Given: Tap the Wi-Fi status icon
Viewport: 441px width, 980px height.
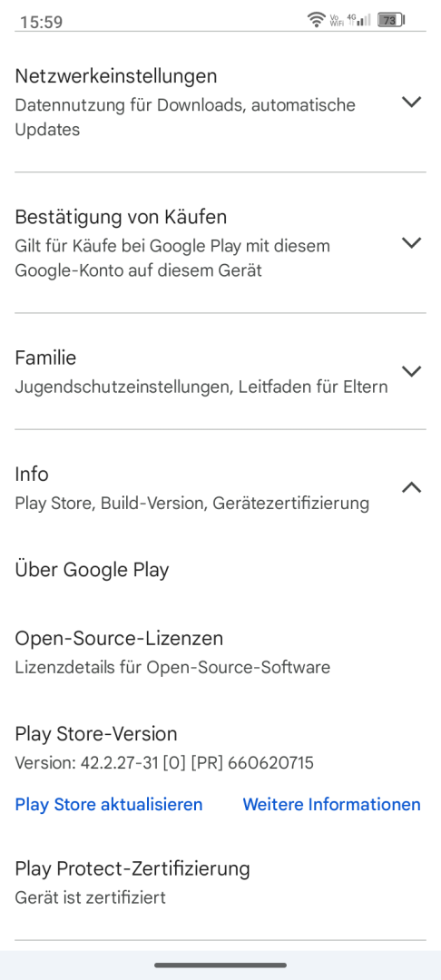Looking at the screenshot, I should 316,20.
